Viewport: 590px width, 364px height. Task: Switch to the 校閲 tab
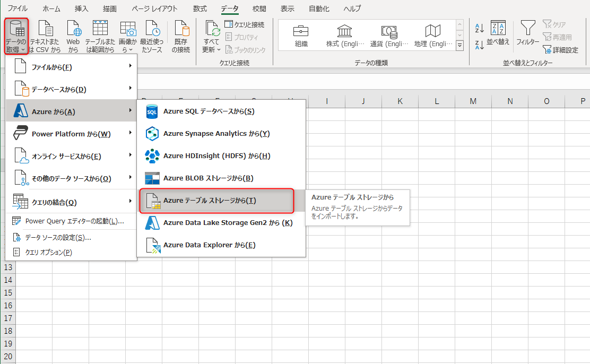259,8
